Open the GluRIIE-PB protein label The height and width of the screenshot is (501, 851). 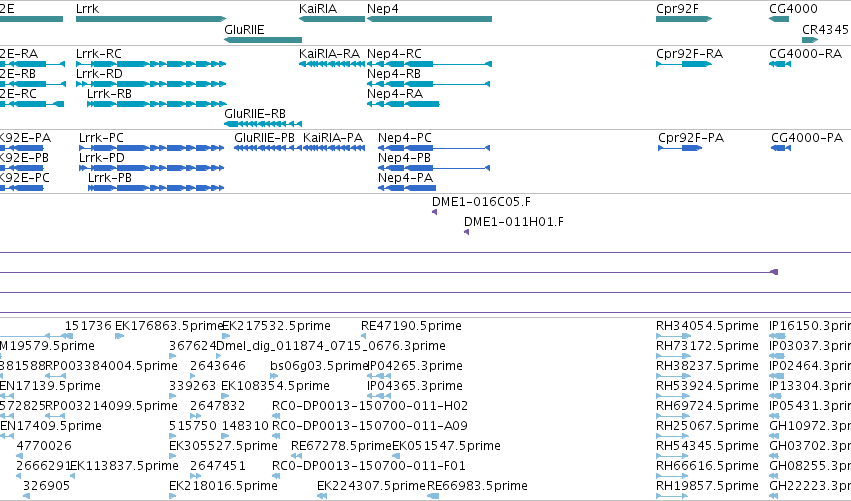(264, 138)
